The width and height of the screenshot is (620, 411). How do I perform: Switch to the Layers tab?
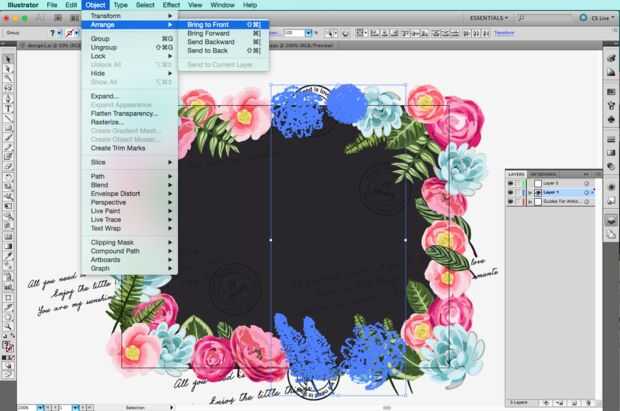(x=516, y=174)
